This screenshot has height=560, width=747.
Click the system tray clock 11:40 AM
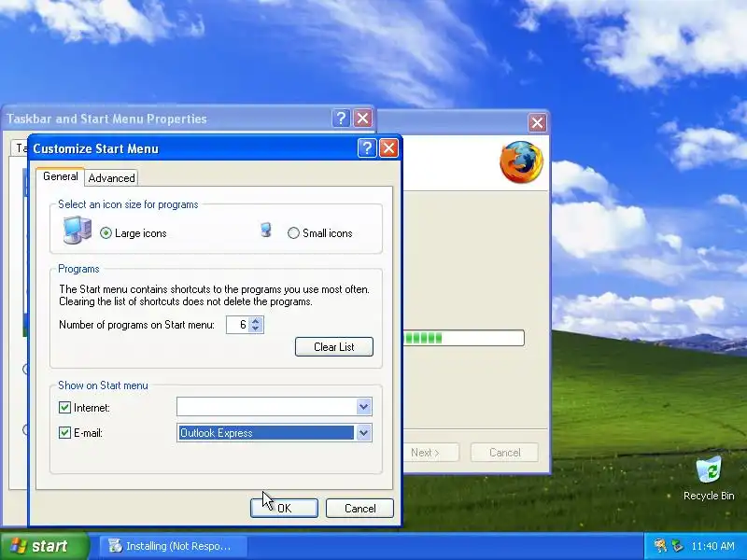712,546
